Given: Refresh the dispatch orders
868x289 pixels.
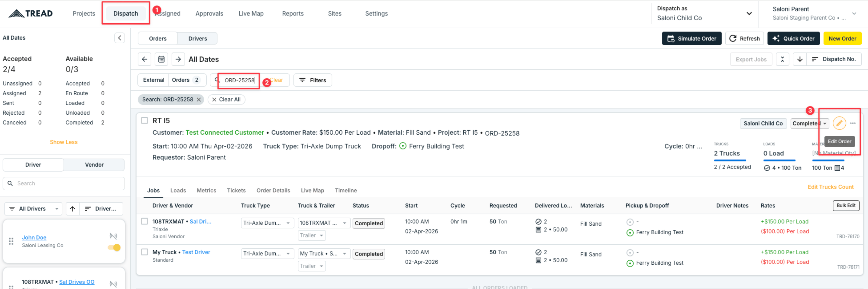Looking at the screenshot, I should coord(744,38).
